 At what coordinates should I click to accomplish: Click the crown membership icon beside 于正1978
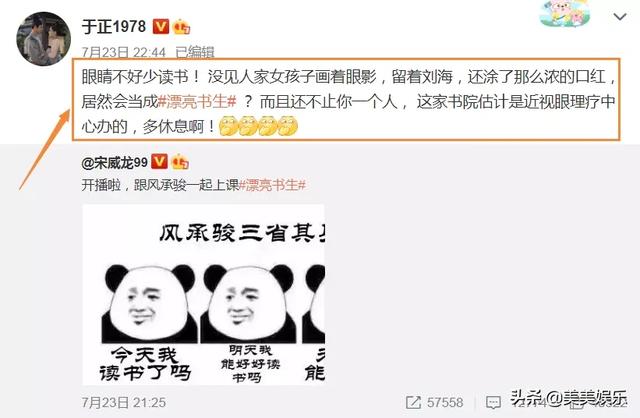[181, 27]
